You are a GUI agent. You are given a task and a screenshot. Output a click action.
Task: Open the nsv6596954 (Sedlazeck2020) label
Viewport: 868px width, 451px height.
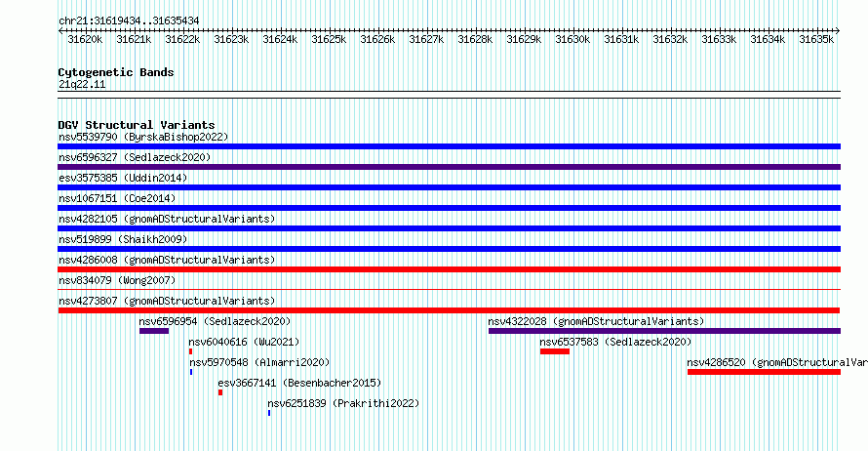(215, 321)
